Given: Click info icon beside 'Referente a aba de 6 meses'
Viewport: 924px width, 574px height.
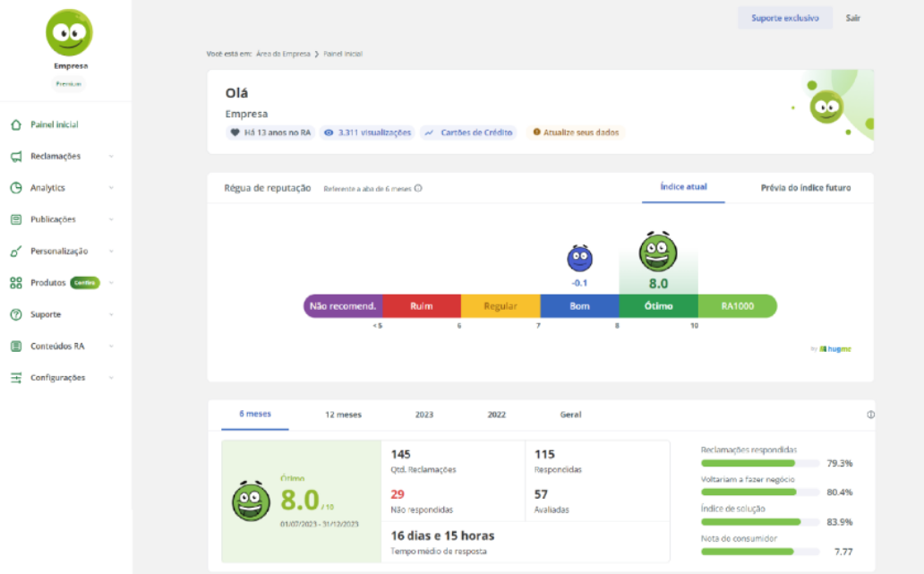Looking at the screenshot, I should (x=418, y=189).
